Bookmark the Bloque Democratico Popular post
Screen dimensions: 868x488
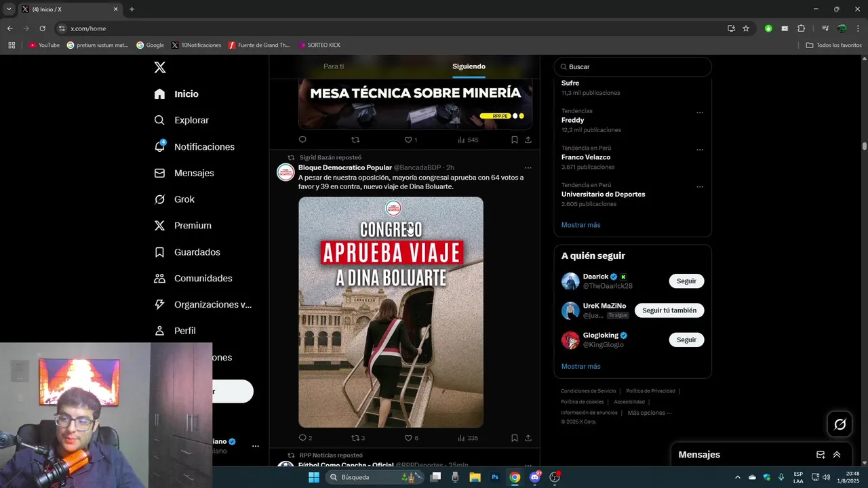(x=514, y=438)
